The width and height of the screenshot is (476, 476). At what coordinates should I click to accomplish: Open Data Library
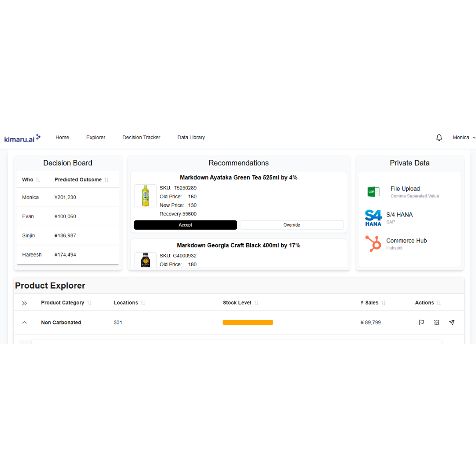(x=191, y=138)
